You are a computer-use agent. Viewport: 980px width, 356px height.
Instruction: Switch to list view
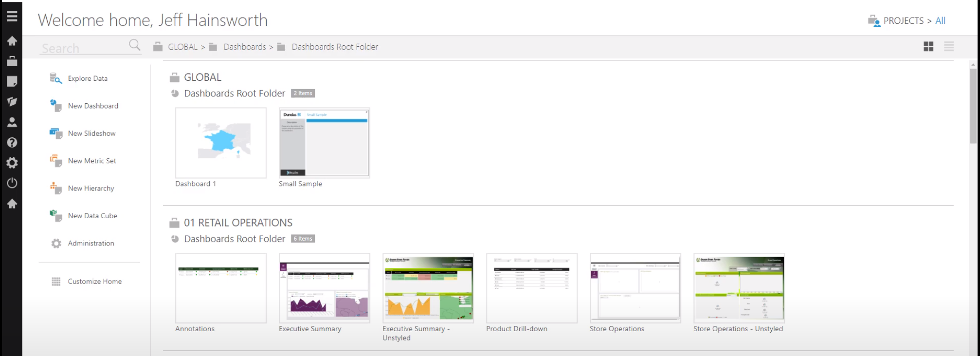point(949,46)
